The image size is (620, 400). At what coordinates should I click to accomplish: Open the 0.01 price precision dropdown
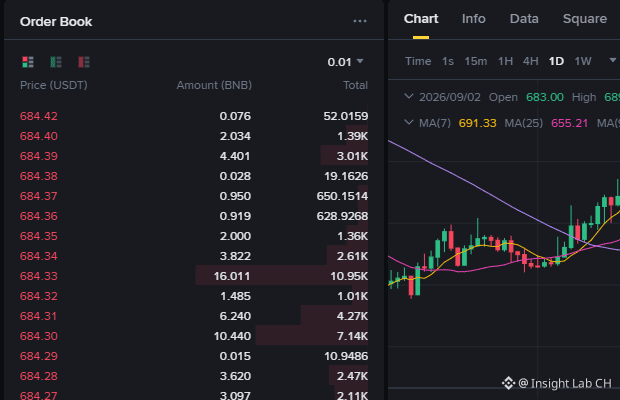click(345, 62)
